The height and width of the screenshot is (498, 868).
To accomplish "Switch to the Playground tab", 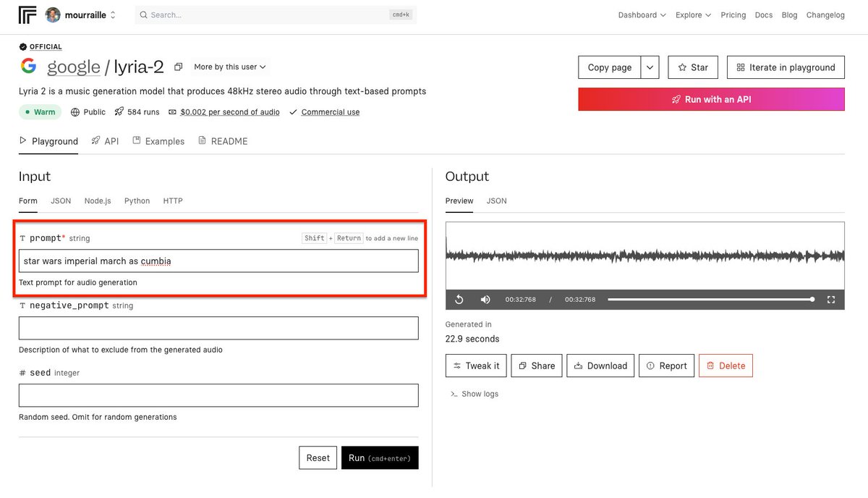I will tap(48, 141).
